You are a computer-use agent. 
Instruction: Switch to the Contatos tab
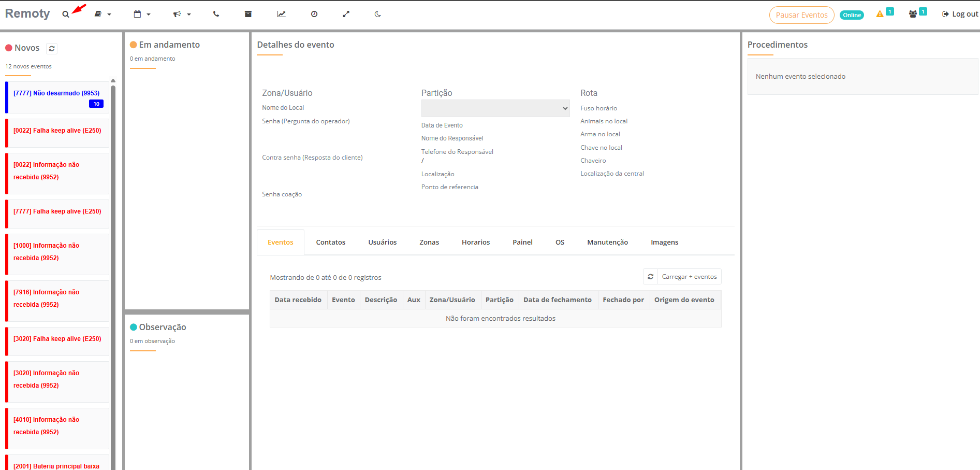pos(330,242)
